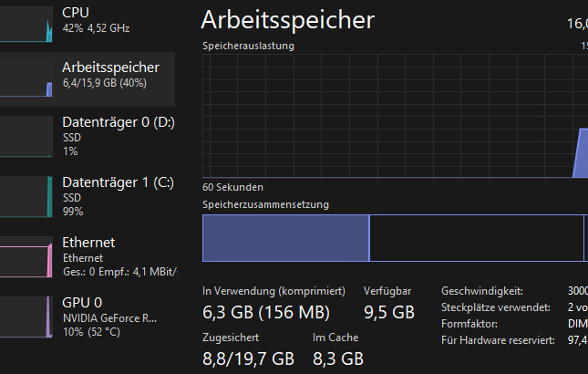Click the Speicherauslastung usage graph
The image size is (588, 374).
tap(396, 116)
